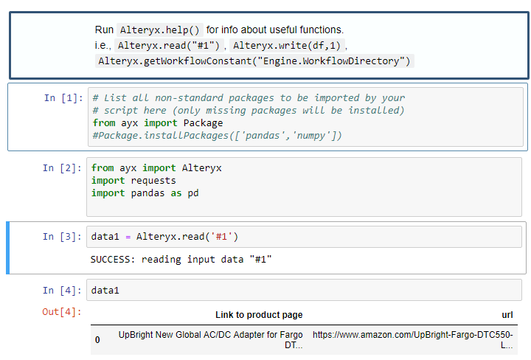This screenshot has width=531, height=360.
Task: Click the Out[4]: output prompt
Action: (62, 312)
